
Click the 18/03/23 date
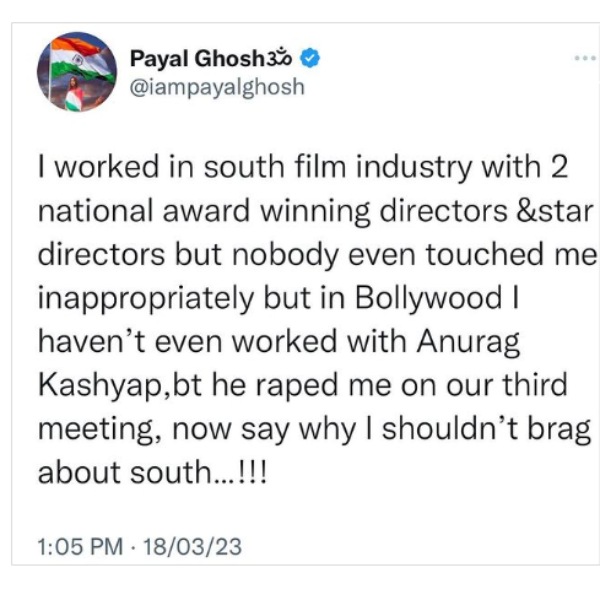click(193, 548)
